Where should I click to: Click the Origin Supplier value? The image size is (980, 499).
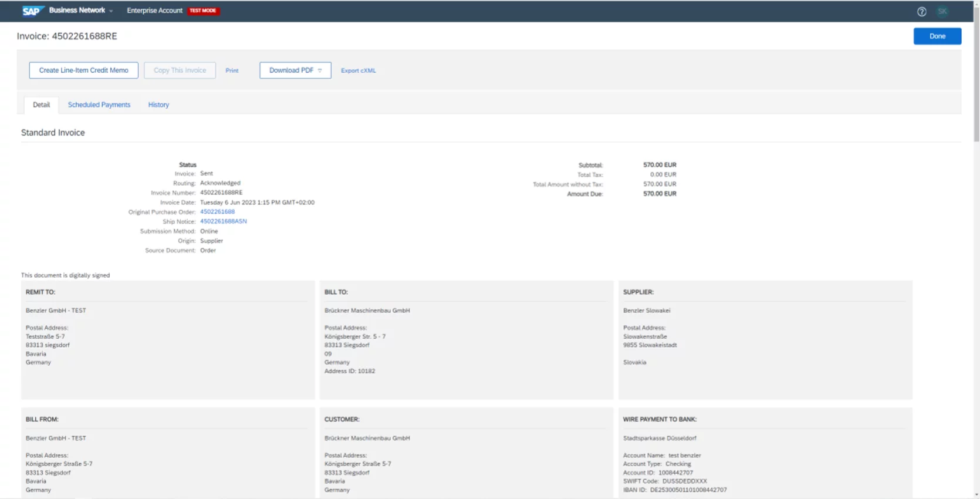pos(211,241)
